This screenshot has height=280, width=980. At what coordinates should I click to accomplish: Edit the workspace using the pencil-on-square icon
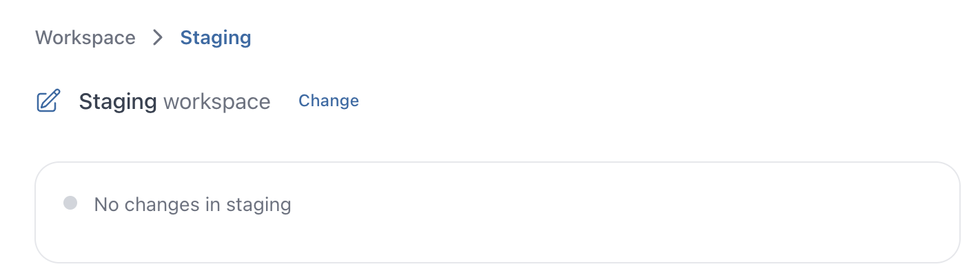[48, 101]
